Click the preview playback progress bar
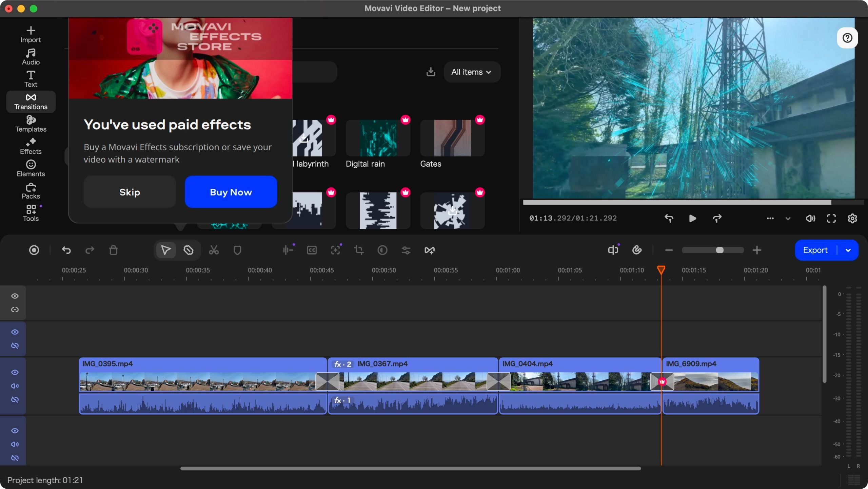 (693, 203)
